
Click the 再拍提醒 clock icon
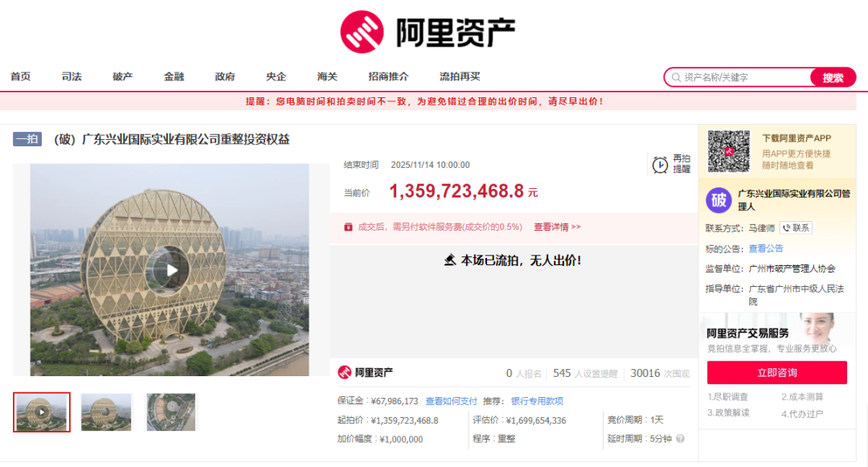660,164
